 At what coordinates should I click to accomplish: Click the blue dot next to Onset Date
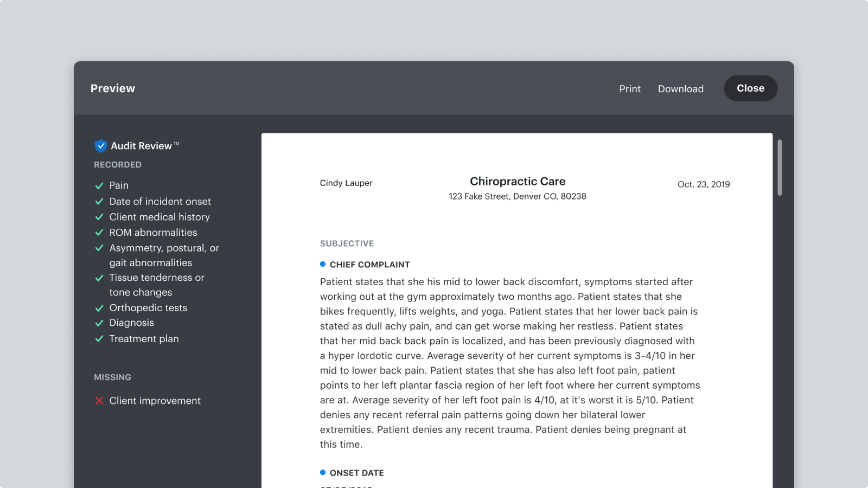pyautogui.click(x=323, y=472)
